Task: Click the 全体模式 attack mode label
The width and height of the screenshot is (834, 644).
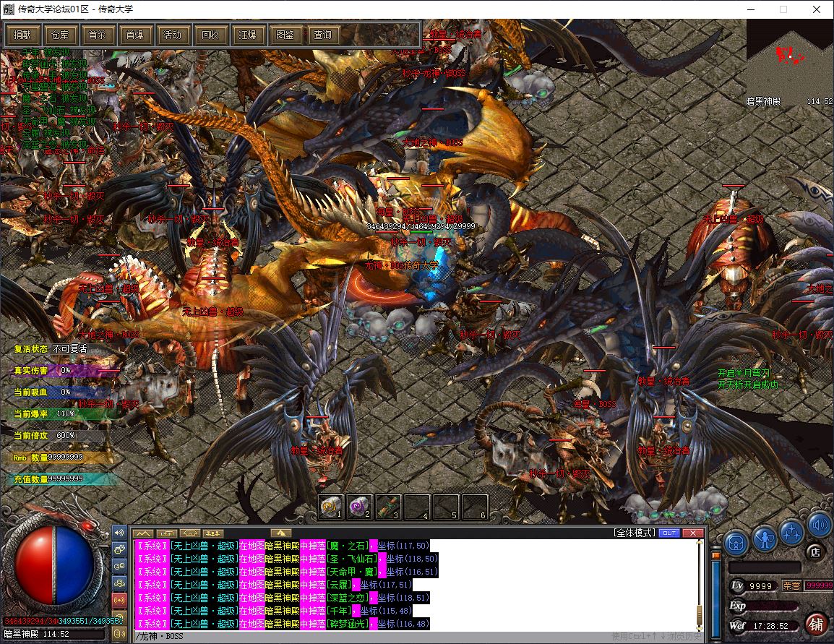Action: 634,533
